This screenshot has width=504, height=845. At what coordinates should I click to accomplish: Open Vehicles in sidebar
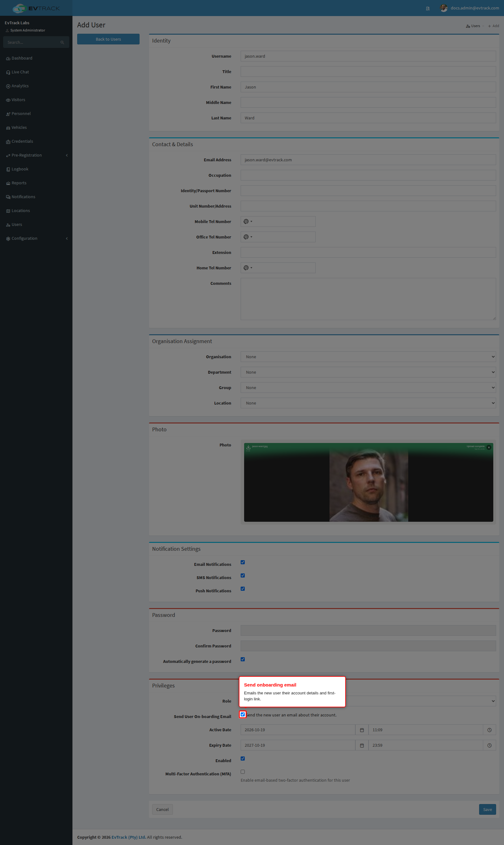pyautogui.click(x=36, y=127)
